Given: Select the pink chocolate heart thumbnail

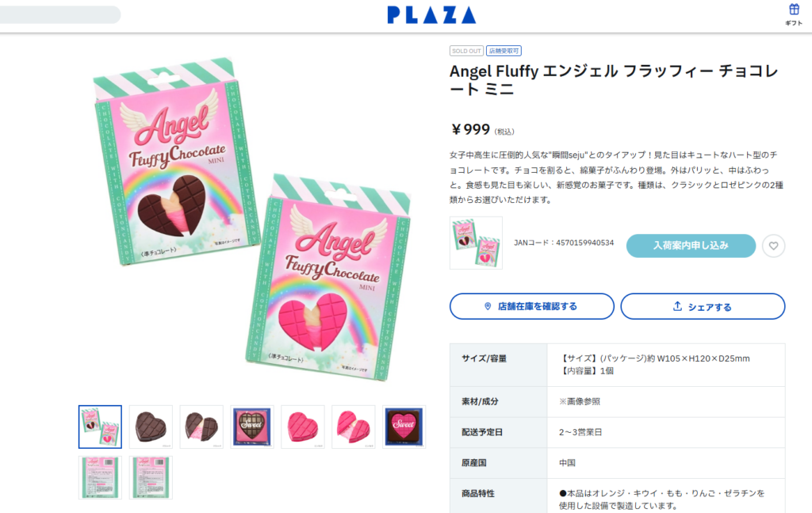Looking at the screenshot, I should 303,427.
